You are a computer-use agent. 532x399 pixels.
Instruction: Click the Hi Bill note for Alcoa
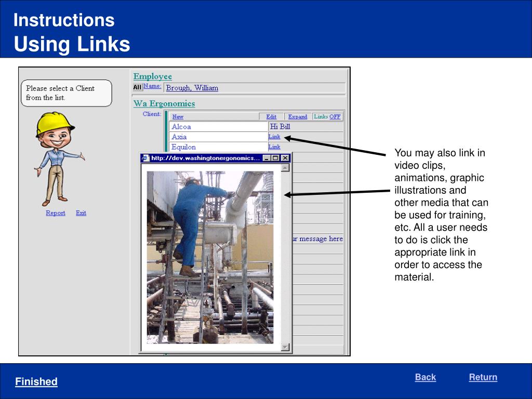tap(280, 127)
